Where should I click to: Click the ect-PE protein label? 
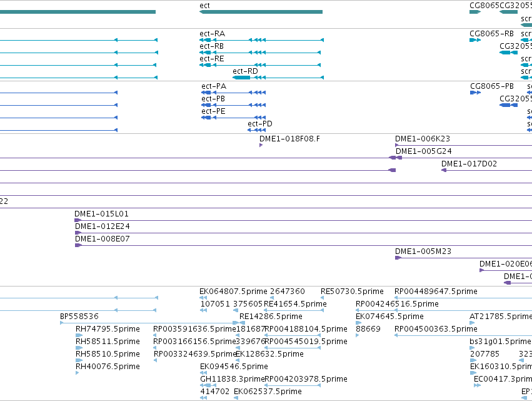click(x=213, y=111)
